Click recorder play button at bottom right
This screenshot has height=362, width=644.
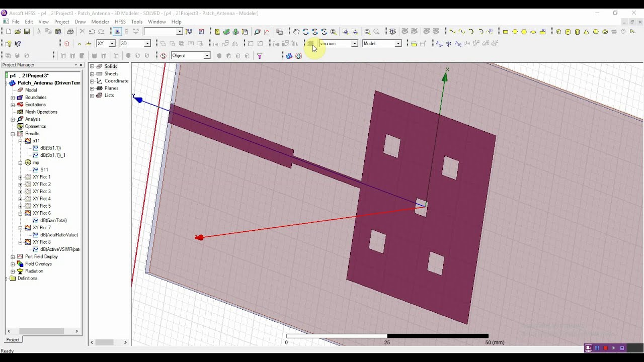[x=613, y=348]
